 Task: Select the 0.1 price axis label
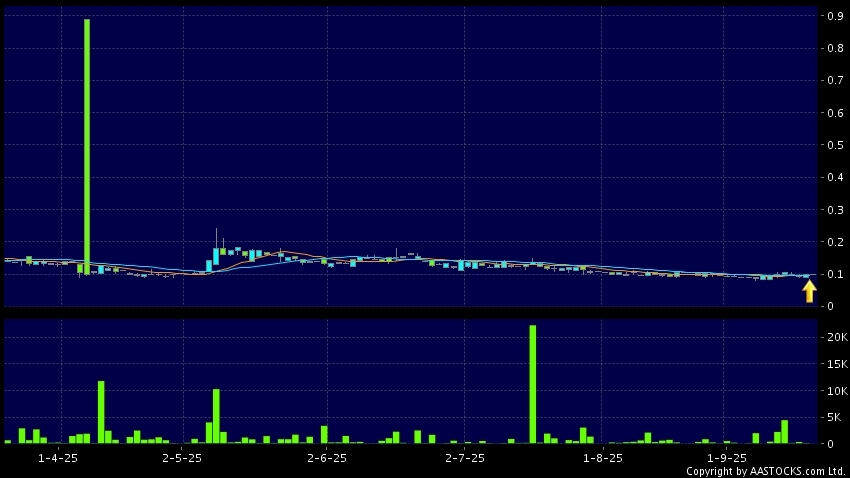pyautogui.click(x=835, y=274)
